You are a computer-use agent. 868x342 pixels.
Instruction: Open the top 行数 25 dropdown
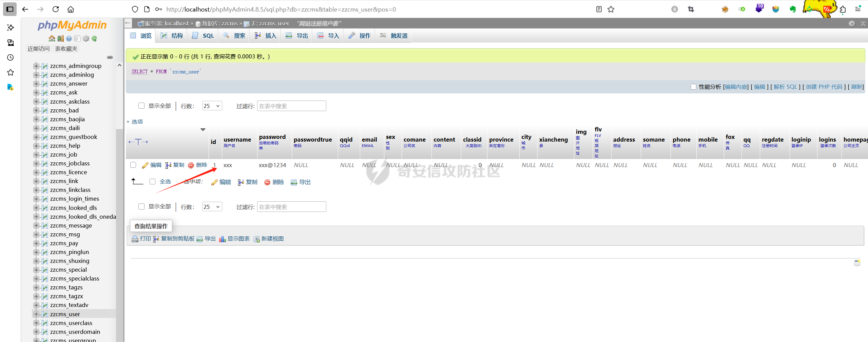212,106
